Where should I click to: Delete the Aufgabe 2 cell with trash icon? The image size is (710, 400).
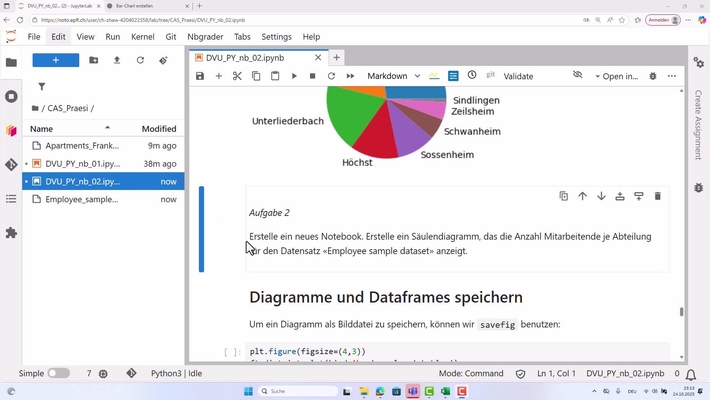657,196
